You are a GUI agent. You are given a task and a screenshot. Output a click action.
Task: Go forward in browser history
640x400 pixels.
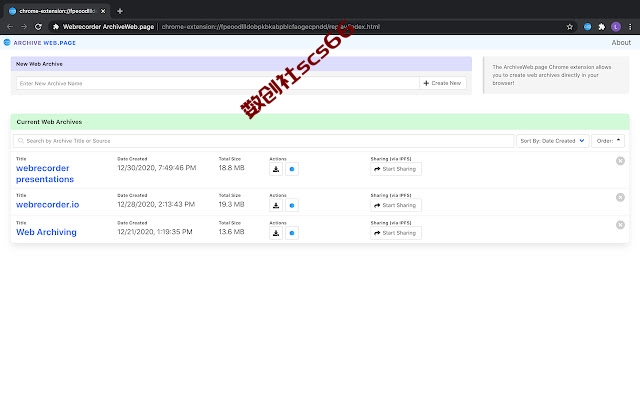(24, 27)
